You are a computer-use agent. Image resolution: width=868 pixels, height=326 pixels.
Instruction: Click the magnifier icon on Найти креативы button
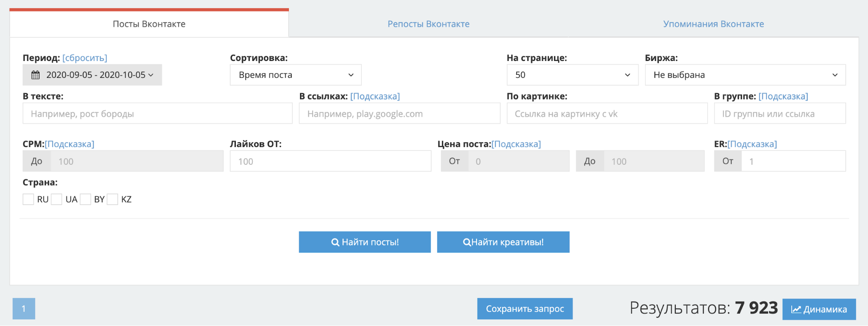tap(467, 242)
